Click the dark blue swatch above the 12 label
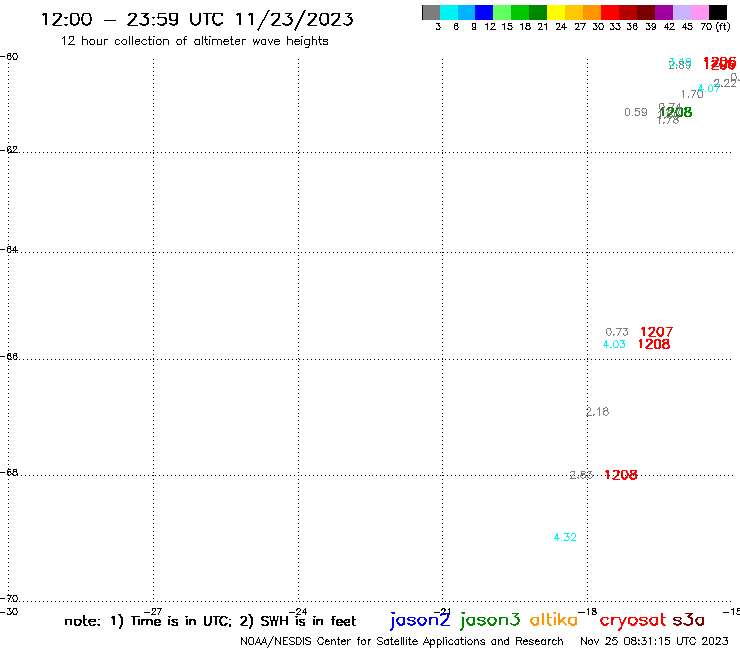The width and height of the screenshot is (740, 650). [x=484, y=12]
